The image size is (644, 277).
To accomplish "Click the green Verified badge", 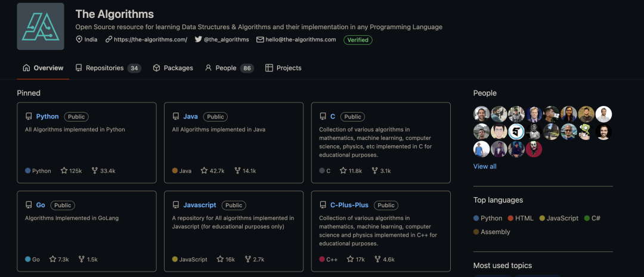I will click(358, 39).
